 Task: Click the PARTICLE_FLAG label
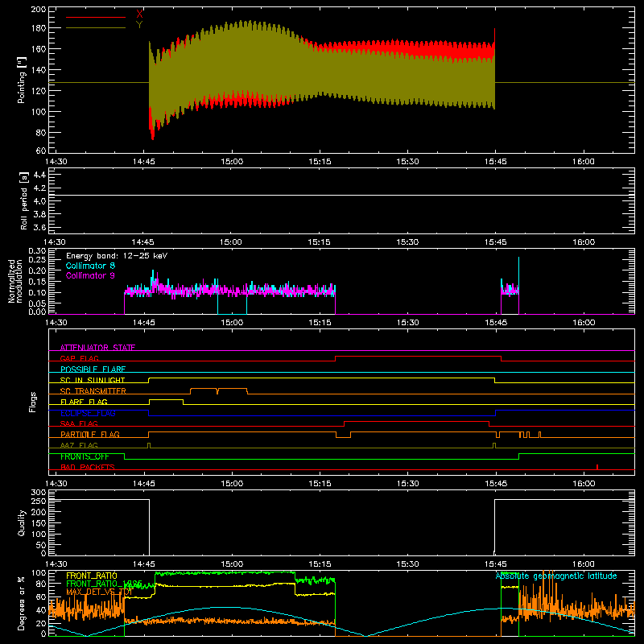[90, 434]
